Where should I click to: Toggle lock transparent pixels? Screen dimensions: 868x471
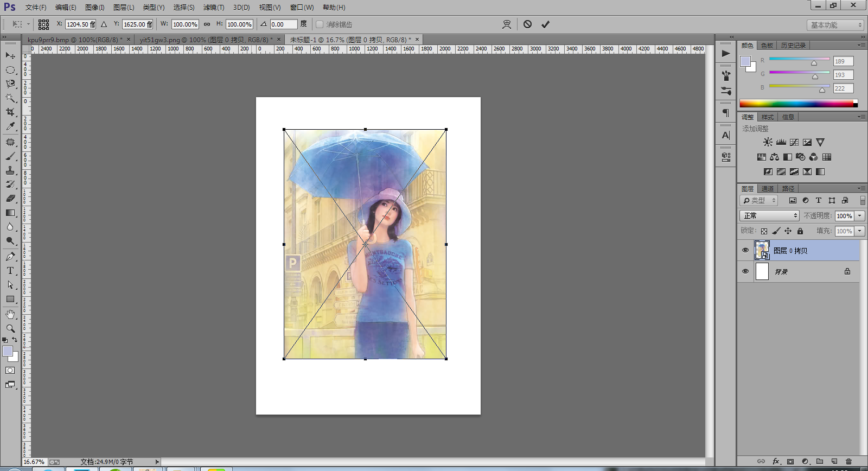[764, 231]
